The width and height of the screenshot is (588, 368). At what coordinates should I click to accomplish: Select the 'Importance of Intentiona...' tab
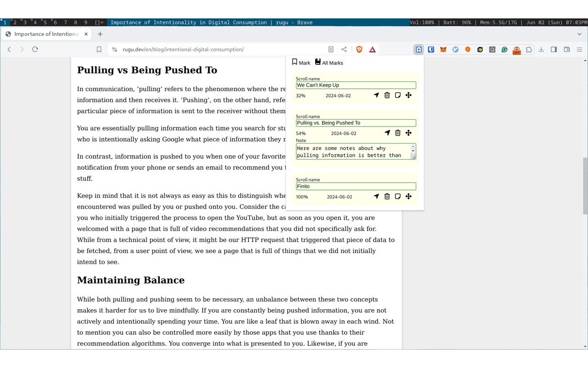[x=46, y=34]
